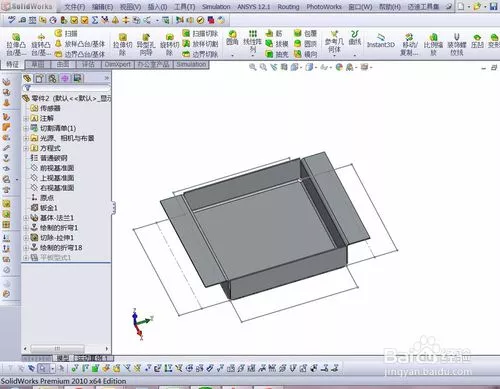
Task: Select the 拉伸凸台/基体 extrude boss tool
Action: [x=16, y=44]
